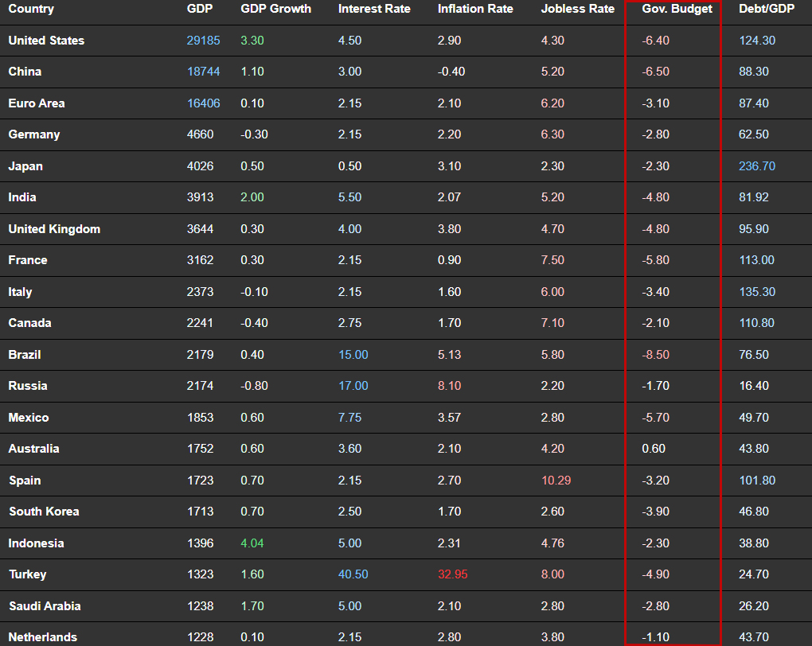The height and width of the screenshot is (646, 812).
Task: Click the United Kingdom link
Action: coord(54,229)
